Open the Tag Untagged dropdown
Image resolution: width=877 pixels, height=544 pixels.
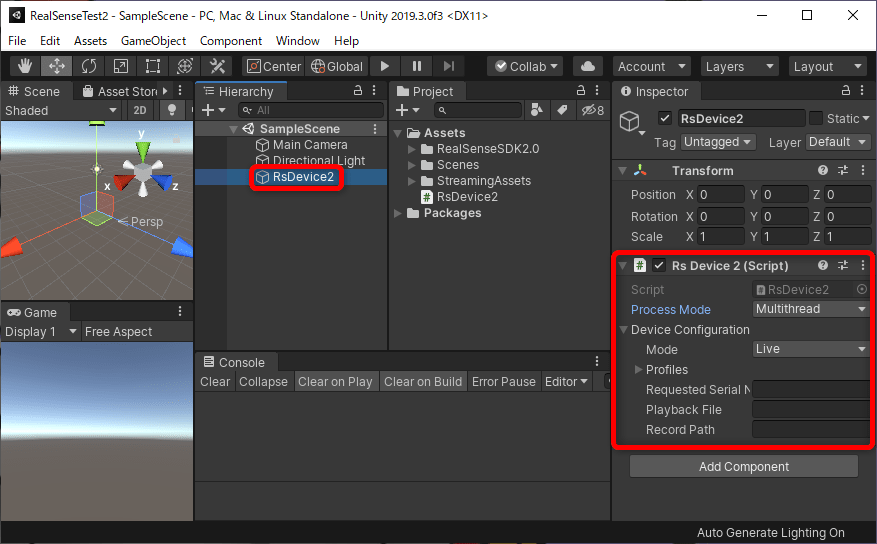[718, 142]
